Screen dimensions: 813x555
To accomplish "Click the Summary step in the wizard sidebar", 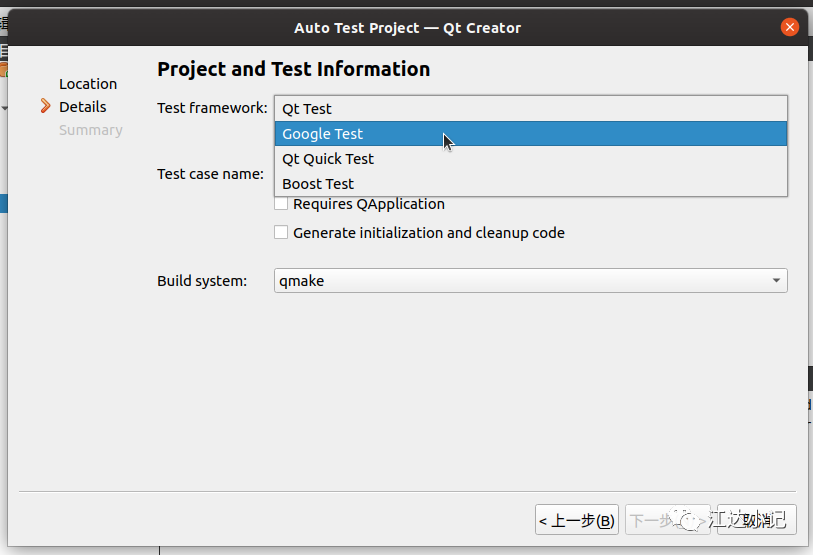I will (91, 130).
